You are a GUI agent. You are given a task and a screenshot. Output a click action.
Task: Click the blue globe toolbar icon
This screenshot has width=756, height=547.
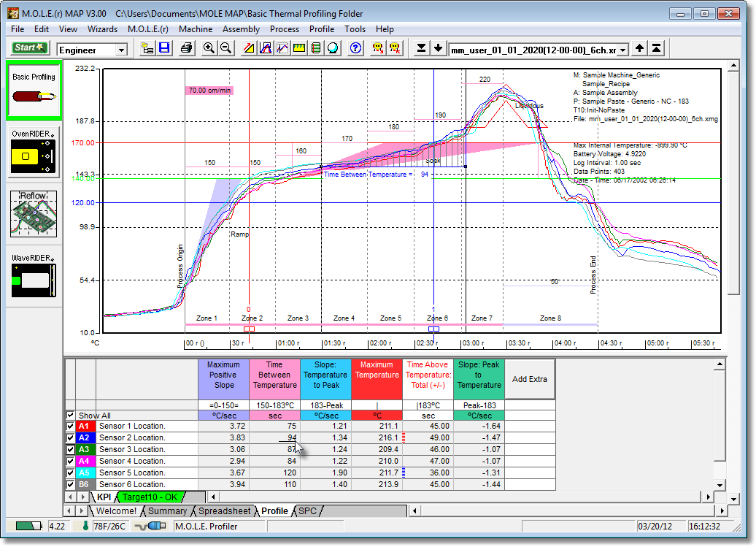(333, 48)
